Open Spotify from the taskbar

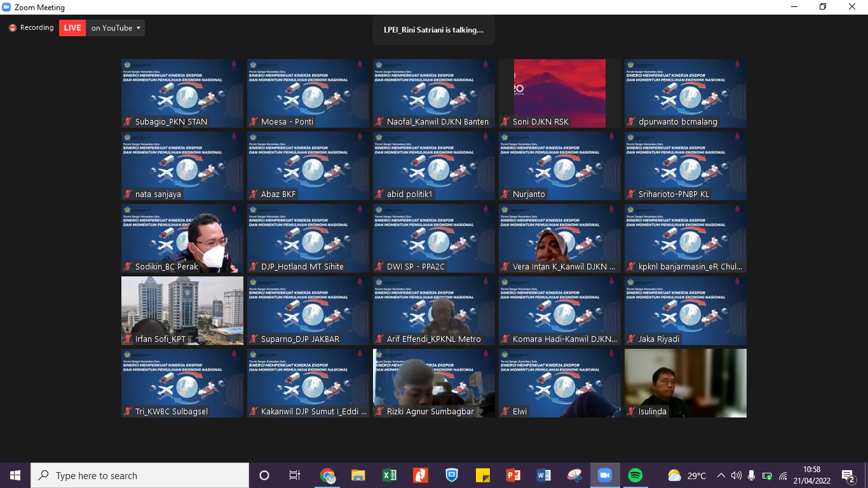pos(635,475)
